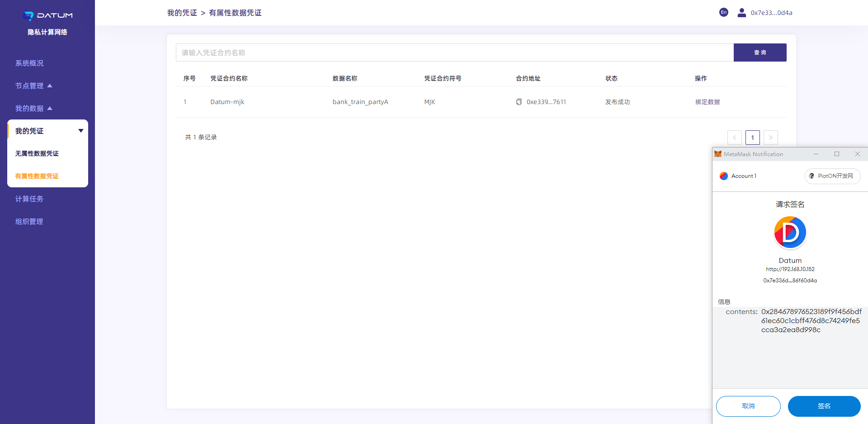Close the MetaMask Notification window
Image resolution: width=868 pixels, height=424 pixels.
(x=858, y=154)
